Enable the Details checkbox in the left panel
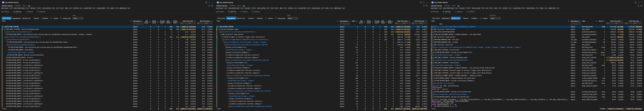Viewport: 644px width, 111px height. (x=52, y=18)
